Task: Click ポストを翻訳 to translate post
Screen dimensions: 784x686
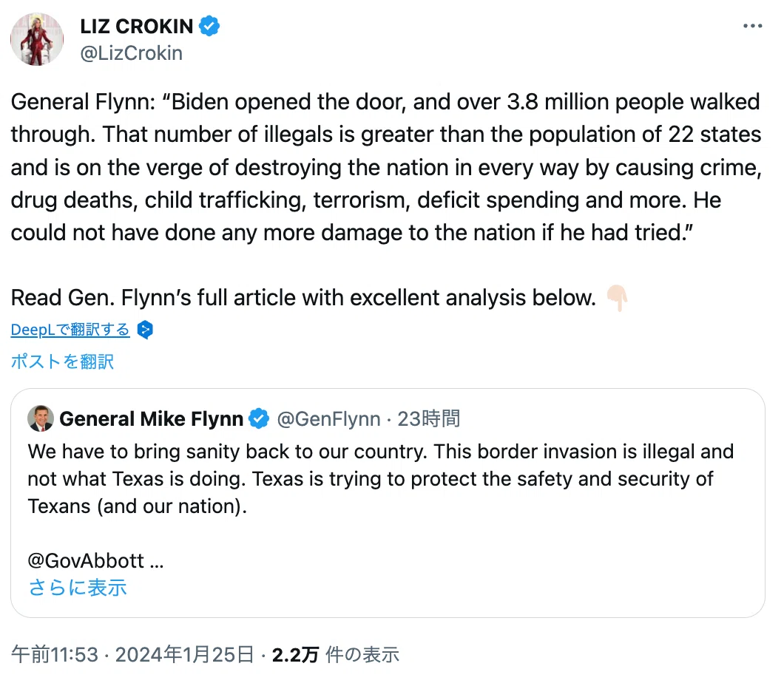Action: click(x=63, y=361)
